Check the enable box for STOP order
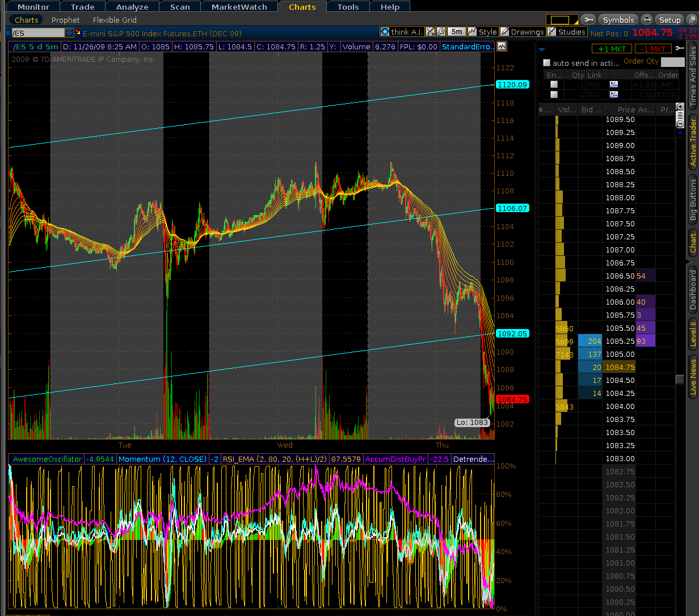This screenshot has height=616, width=699. [554, 95]
